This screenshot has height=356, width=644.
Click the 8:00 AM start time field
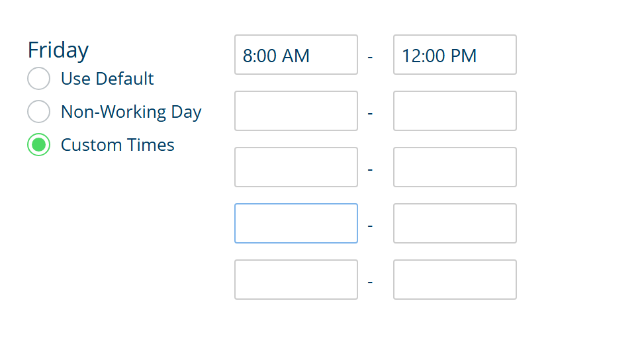coord(296,55)
